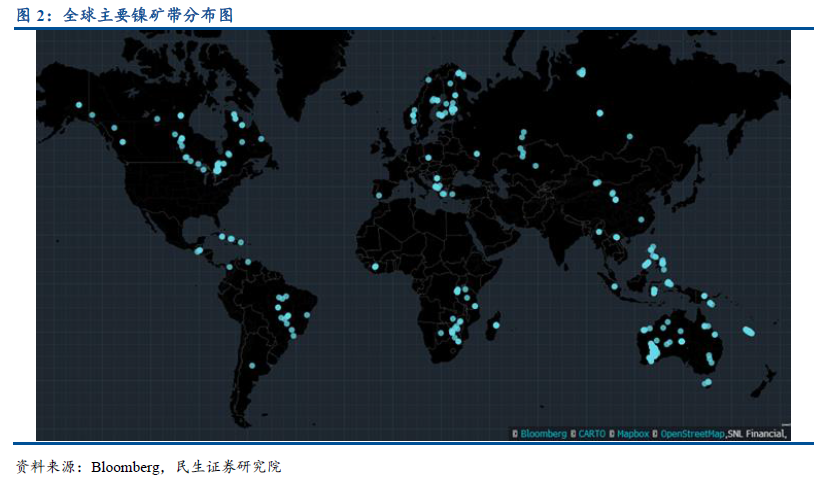Click the Cuba nickel marker cluster

click(231, 239)
